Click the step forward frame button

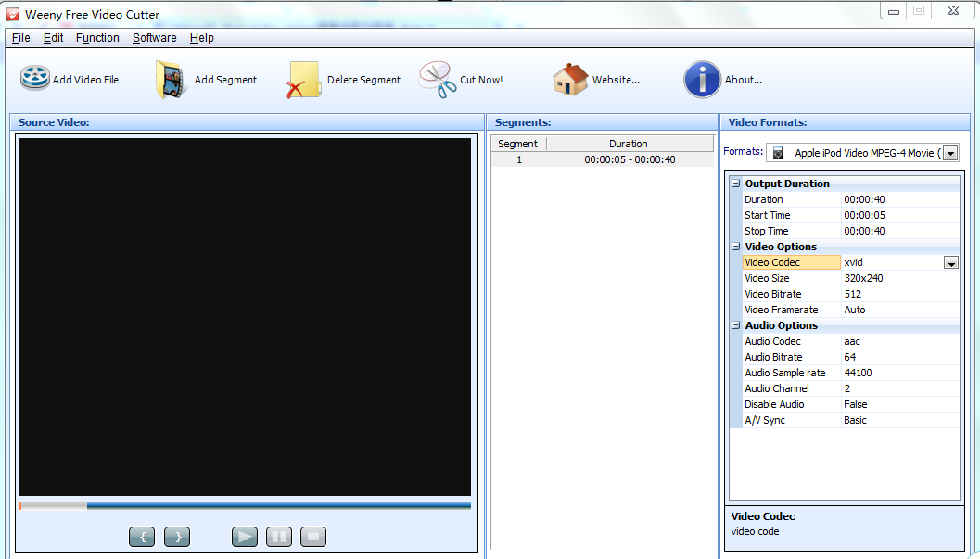[176, 536]
